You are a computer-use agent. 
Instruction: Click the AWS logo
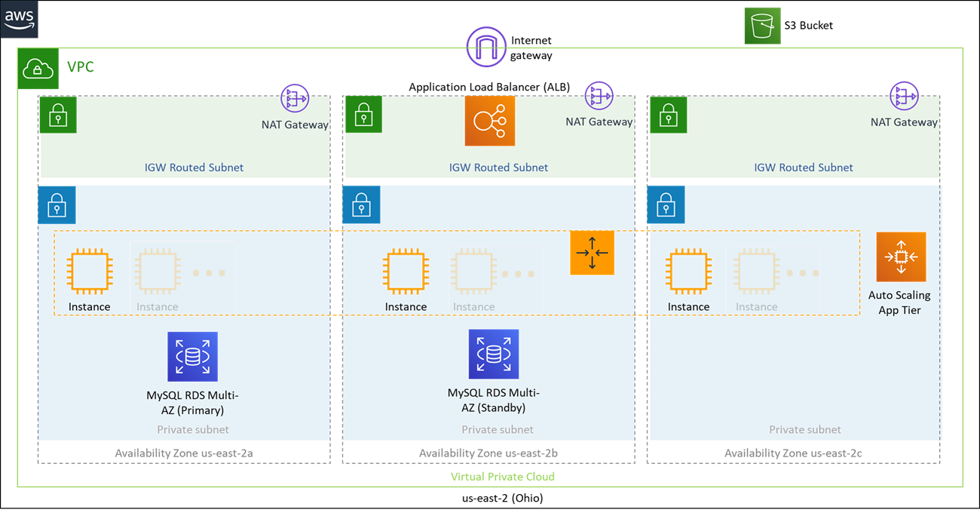pyautogui.click(x=20, y=20)
